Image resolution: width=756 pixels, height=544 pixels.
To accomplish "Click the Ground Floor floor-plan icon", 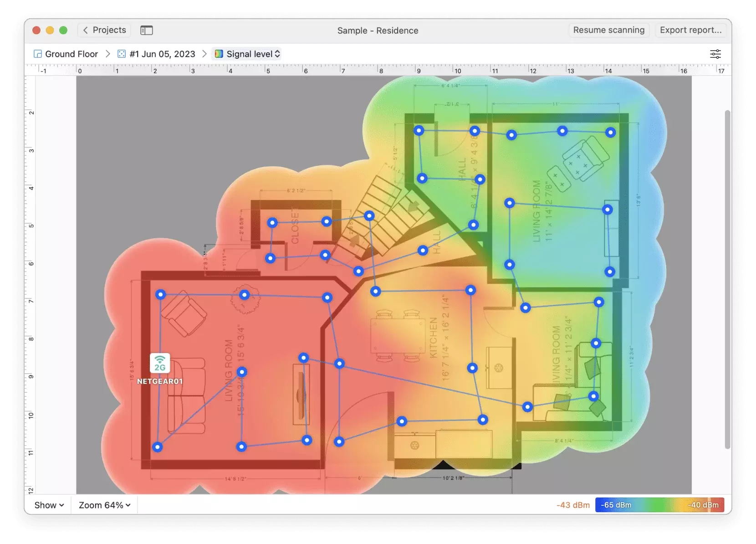I will click(x=38, y=54).
